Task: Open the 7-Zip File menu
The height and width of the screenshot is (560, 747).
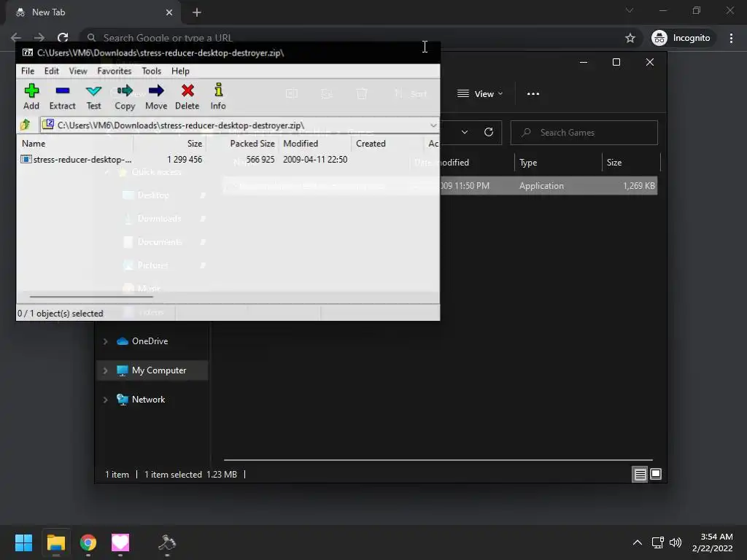Action: tap(28, 71)
